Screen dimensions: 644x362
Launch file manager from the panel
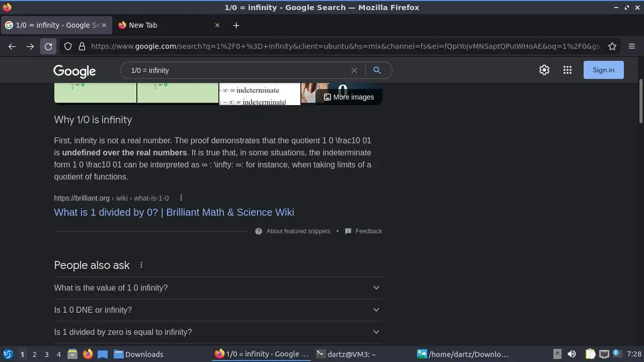point(72,354)
